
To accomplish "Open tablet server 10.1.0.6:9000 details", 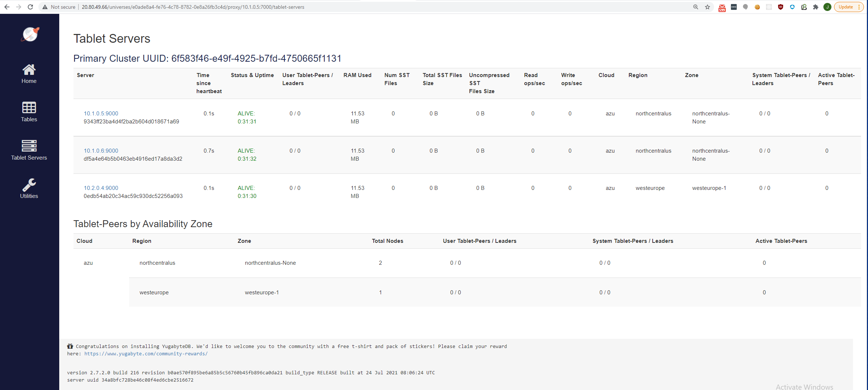I will [101, 150].
